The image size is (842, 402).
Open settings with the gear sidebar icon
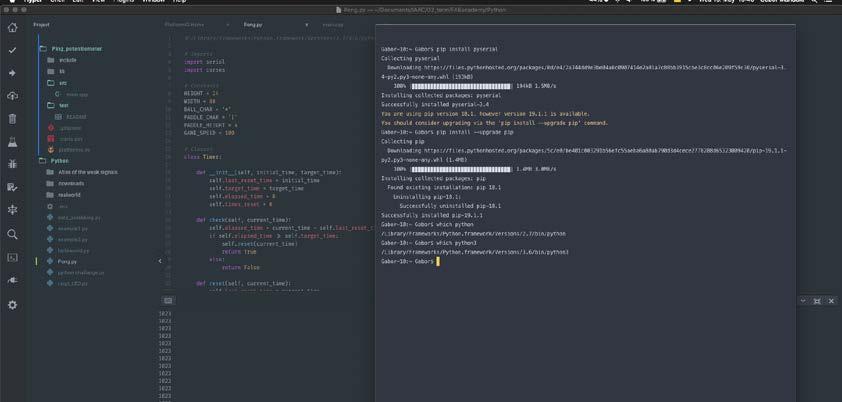point(12,304)
